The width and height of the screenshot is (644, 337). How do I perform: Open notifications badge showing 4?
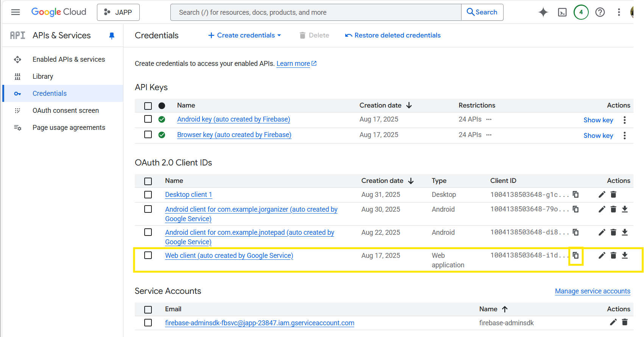[581, 12]
